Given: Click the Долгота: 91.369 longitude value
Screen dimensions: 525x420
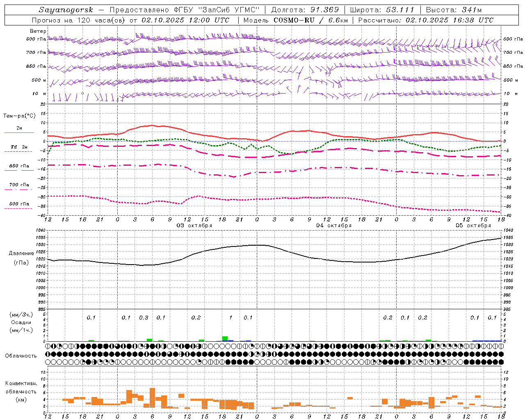Looking at the screenshot, I should tap(305, 10).
